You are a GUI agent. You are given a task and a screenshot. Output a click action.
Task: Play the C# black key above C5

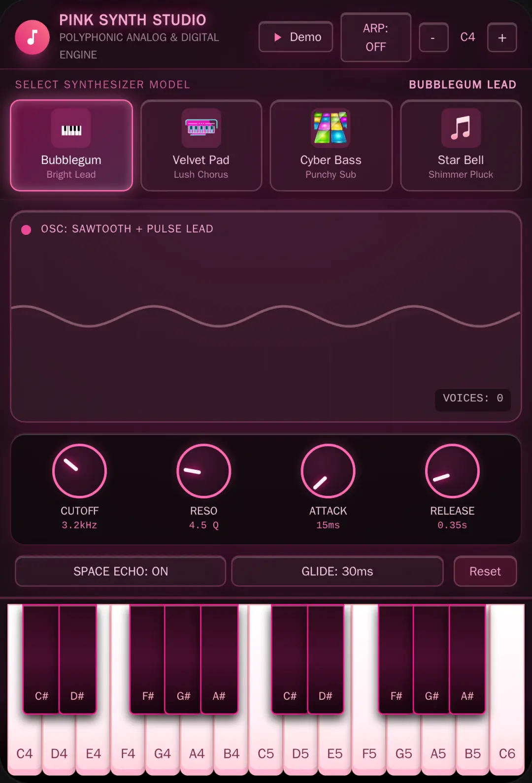(290, 660)
